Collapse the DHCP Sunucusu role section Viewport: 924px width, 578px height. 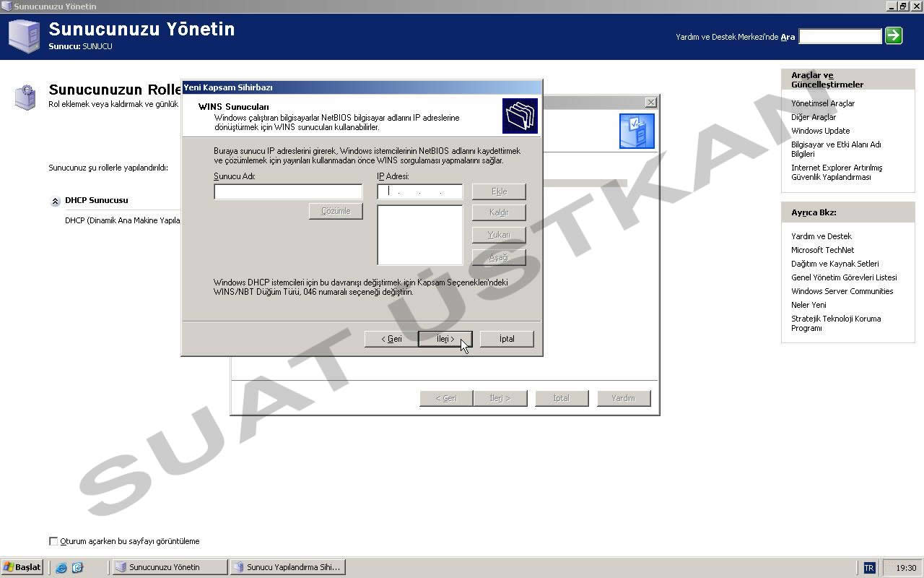coord(55,201)
